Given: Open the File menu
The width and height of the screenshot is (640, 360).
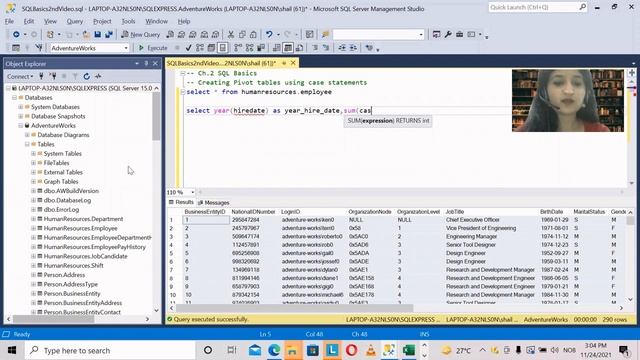Looking at the screenshot, I should [9, 21].
